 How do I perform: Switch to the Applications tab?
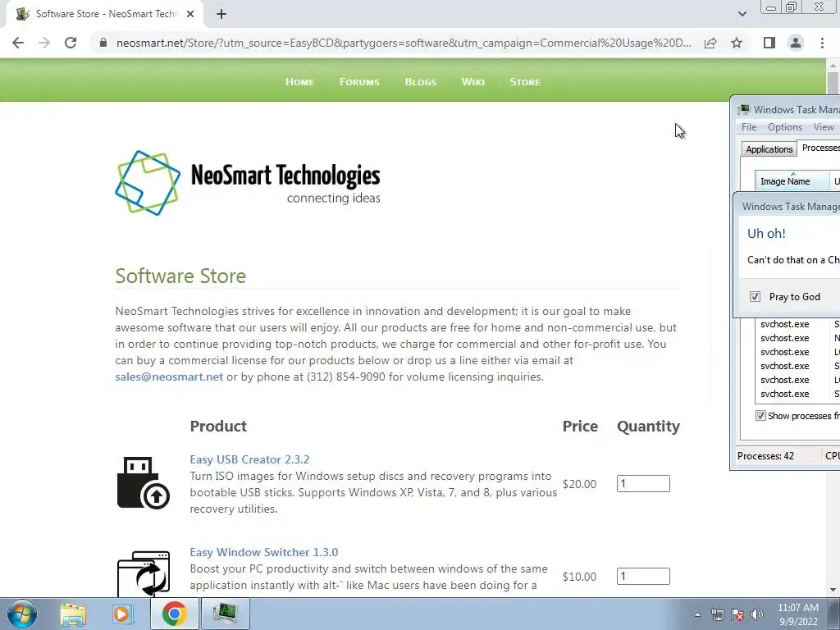tap(769, 149)
